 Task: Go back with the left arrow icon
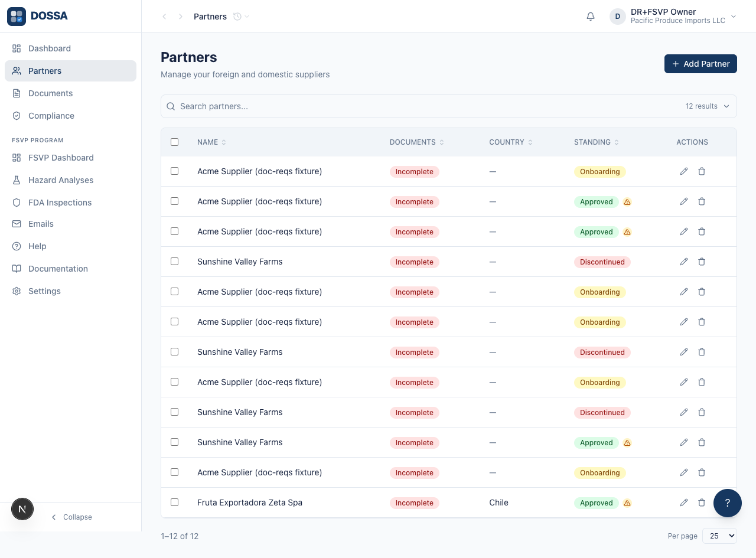tap(164, 17)
